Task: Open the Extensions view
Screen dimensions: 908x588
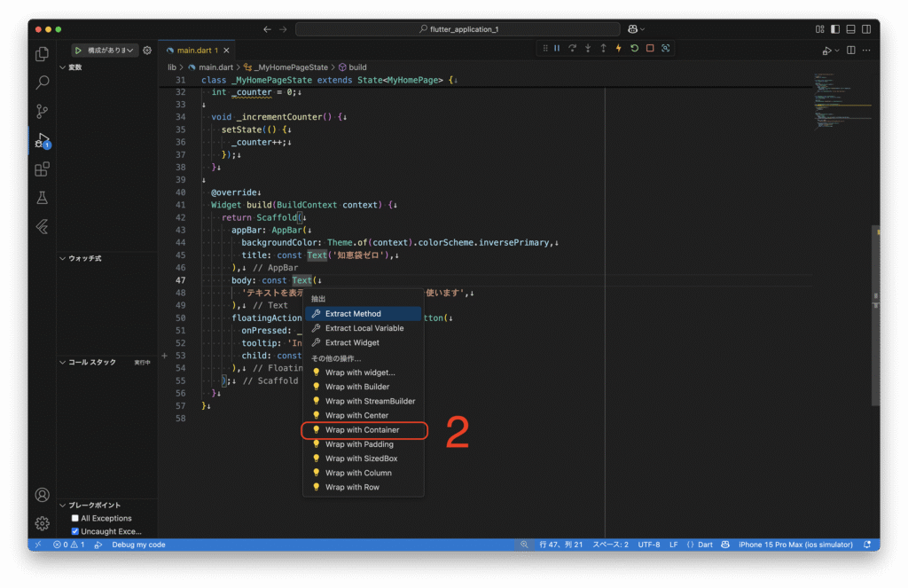Action: 42,169
